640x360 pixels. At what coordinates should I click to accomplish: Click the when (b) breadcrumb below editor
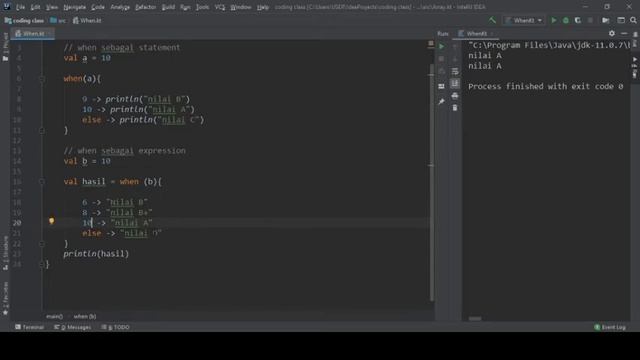pos(85,316)
